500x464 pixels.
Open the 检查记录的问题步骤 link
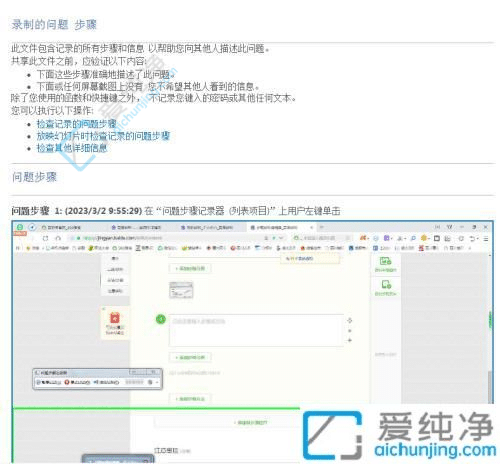coord(76,124)
